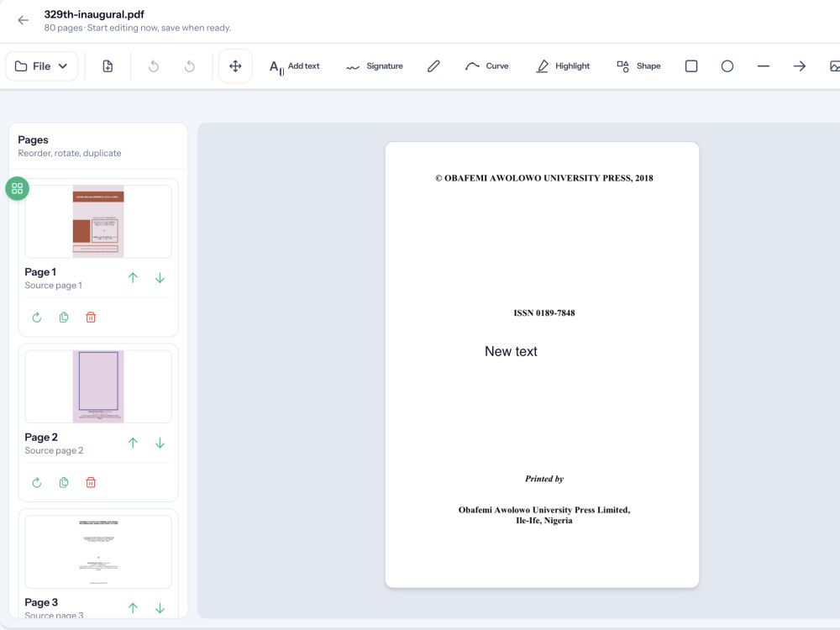The height and width of the screenshot is (630, 840).
Task: Select the line shape tool
Action: [x=764, y=66]
